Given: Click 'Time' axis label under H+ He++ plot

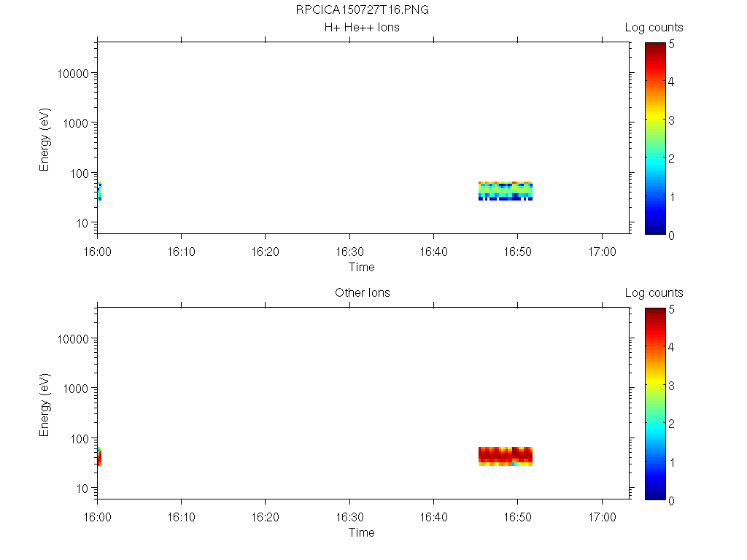Looking at the screenshot, I should pyautogui.click(x=361, y=267).
